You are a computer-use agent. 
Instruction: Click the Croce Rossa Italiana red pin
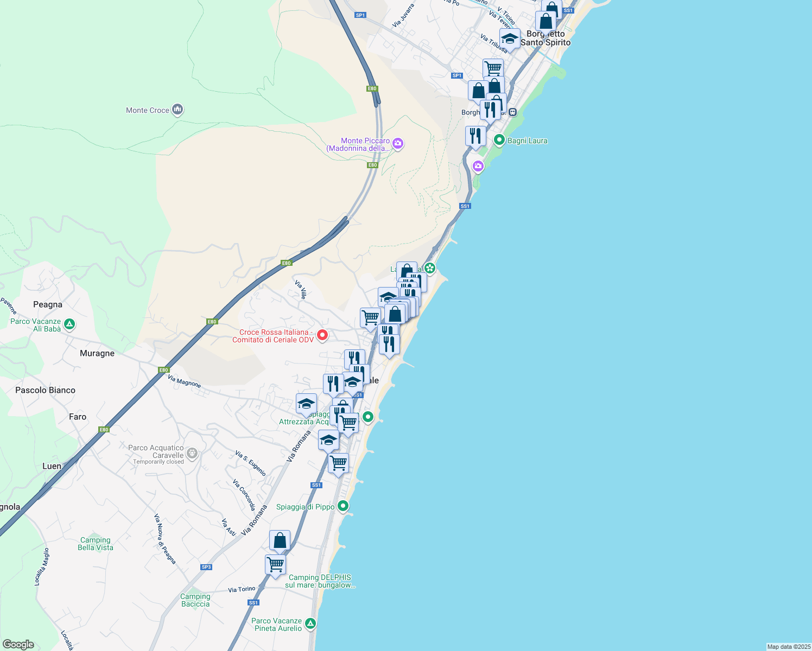coord(322,335)
